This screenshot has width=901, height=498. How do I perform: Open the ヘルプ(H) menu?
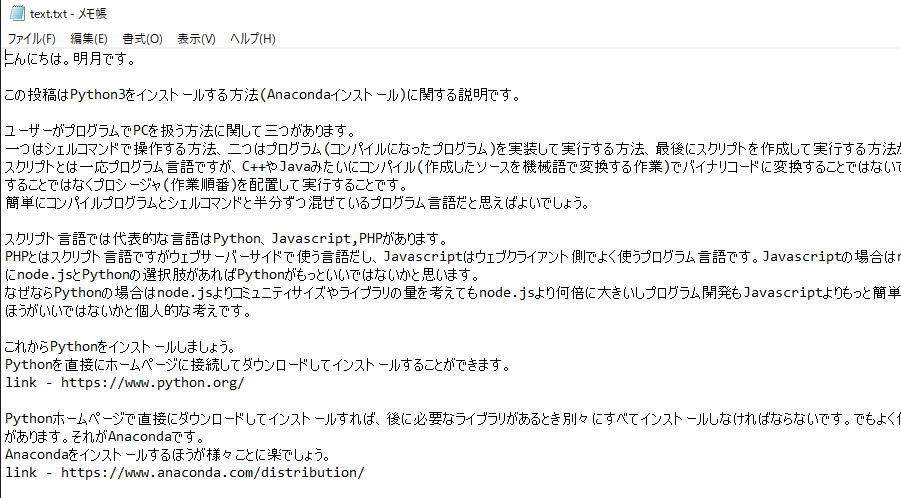pos(252,38)
